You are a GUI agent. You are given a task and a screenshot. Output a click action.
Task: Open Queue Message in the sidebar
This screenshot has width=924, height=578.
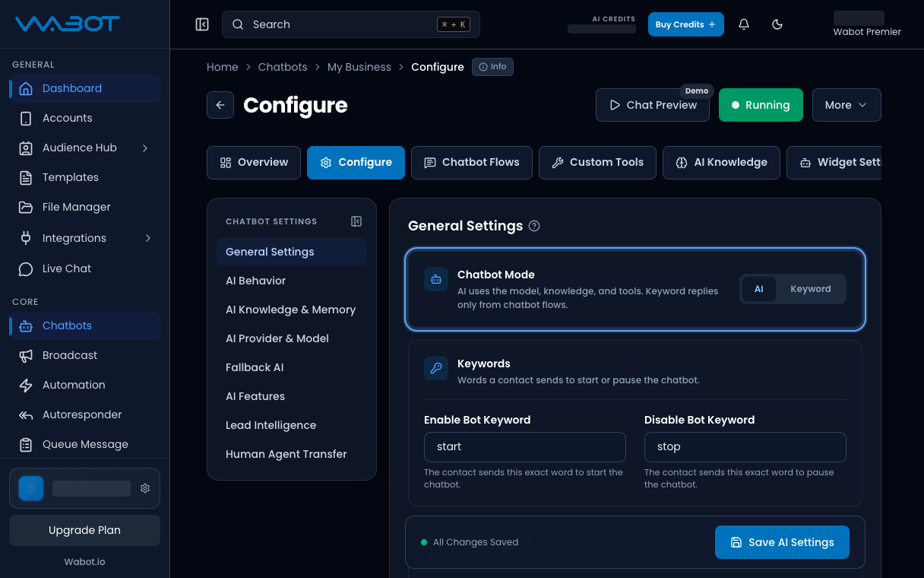(x=84, y=444)
